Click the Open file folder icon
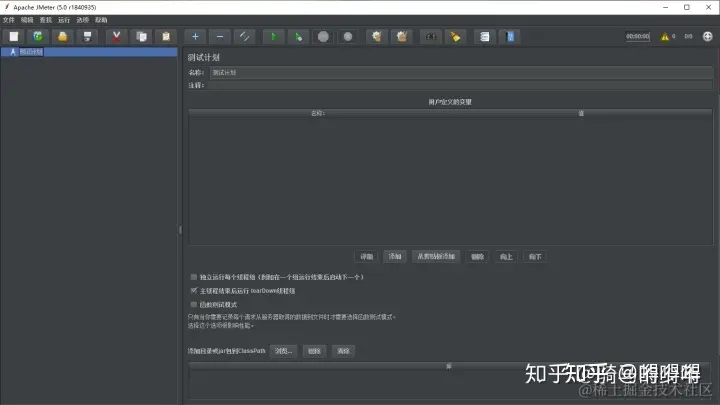The width and height of the screenshot is (720, 405). pyautogui.click(x=63, y=37)
